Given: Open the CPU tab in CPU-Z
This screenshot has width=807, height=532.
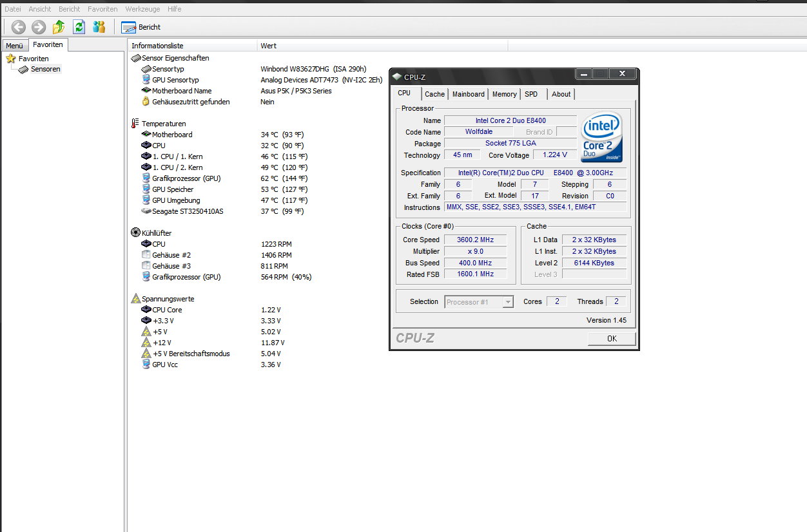Looking at the screenshot, I should tap(404, 93).
